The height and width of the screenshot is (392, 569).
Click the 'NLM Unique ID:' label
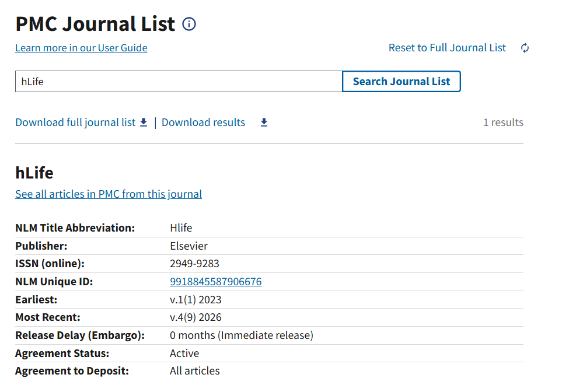pyautogui.click(x=54, y=282)
